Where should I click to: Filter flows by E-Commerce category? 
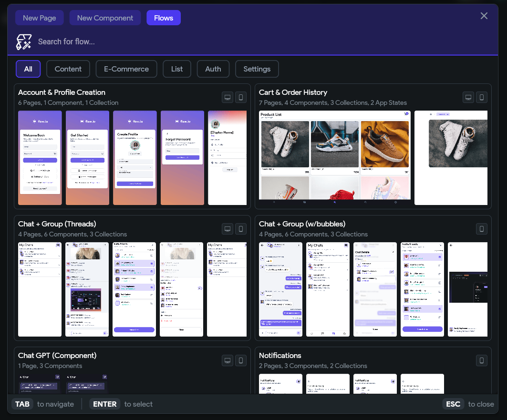(x=126, y=69)
